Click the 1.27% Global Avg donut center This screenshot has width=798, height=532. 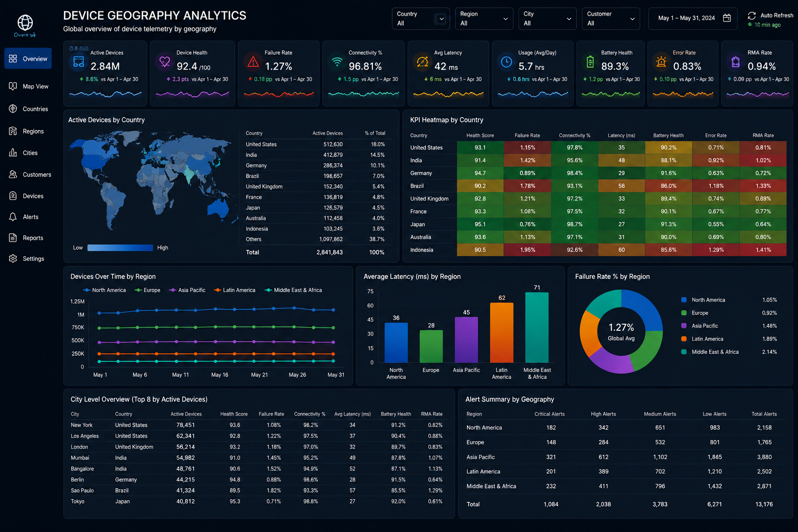click(621, 332)
